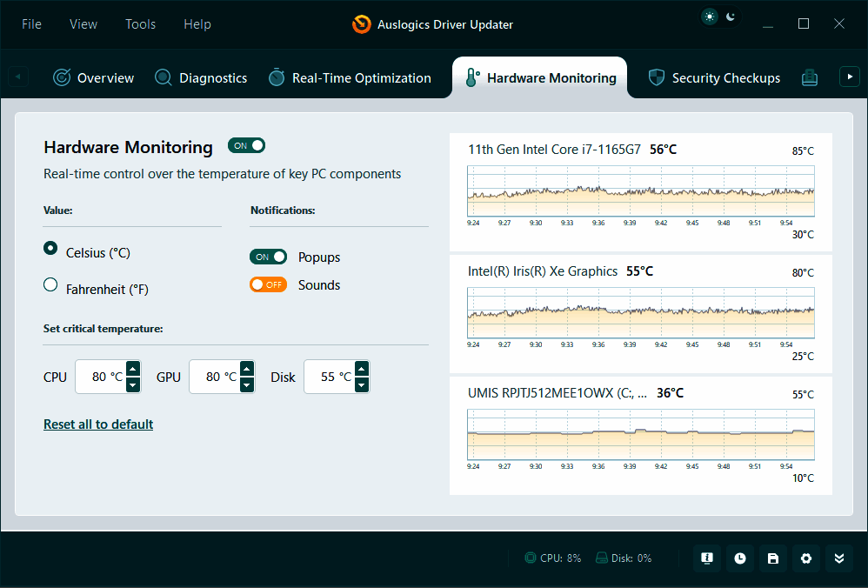The height and width of the screenshot is (588, 868).
Task: Open the Tools menu
Action: point(140,23)
